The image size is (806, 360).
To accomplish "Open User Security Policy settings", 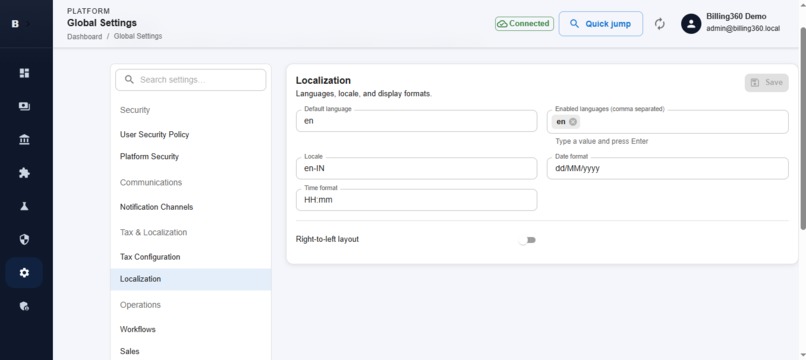I will (x=191, y=134).
